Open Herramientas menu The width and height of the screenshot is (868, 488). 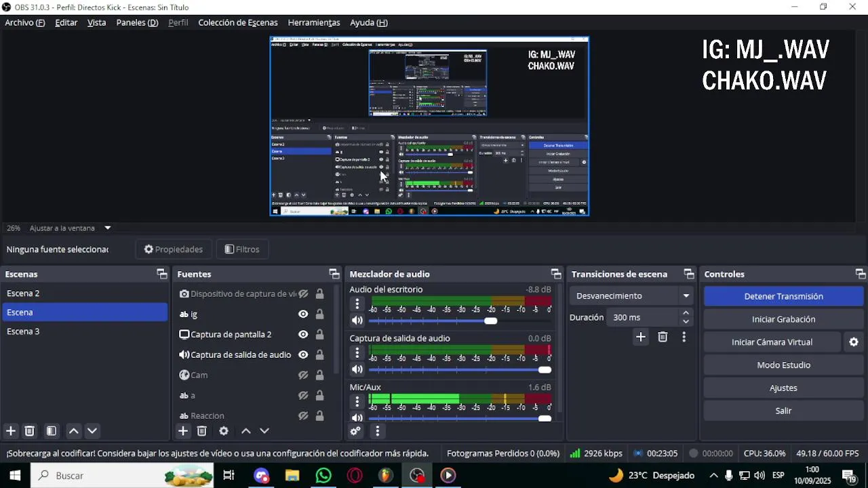pyautogui.click(x=314, y=22)
